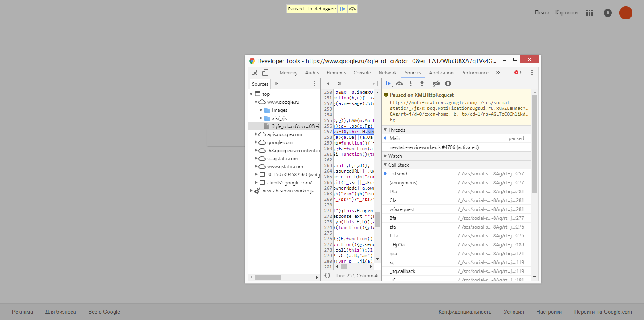Screen dimensions: 644x320
Task: Open the Application tab
Action: pos(441,73)
